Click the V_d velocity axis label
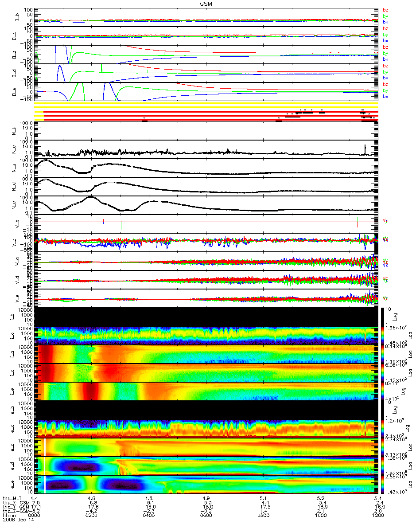Image resolution: width=412 pixels, height=532 pixels. pos(17,279)
